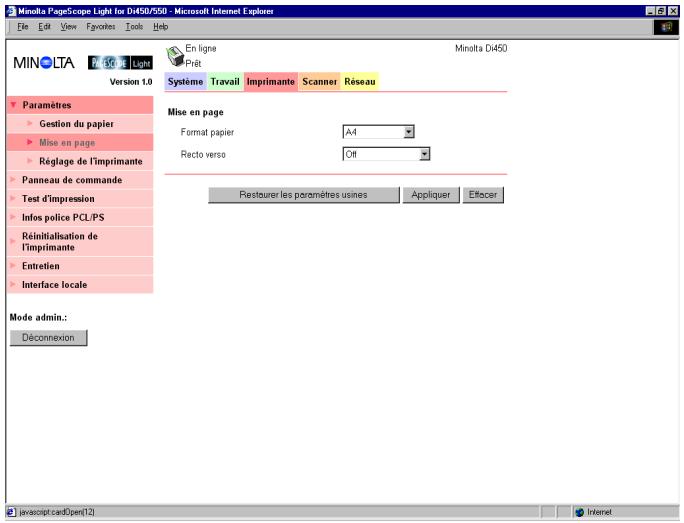Switch to the Imprimante tab

(271, 82)
